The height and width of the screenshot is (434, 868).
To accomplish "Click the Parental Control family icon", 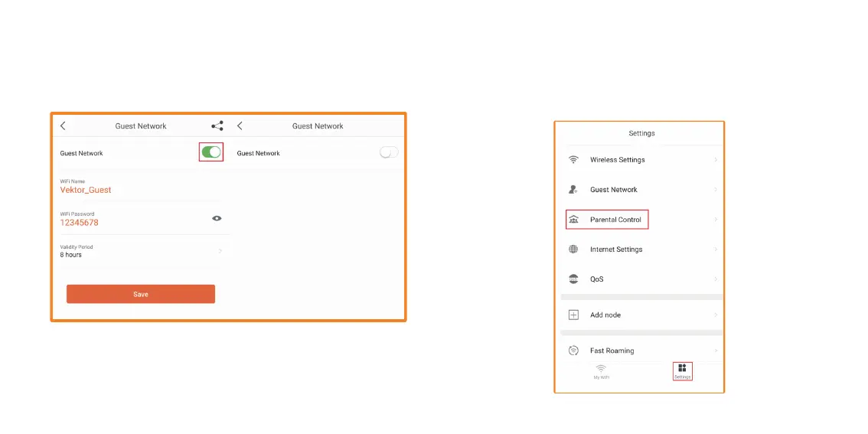I will (573, 220).
